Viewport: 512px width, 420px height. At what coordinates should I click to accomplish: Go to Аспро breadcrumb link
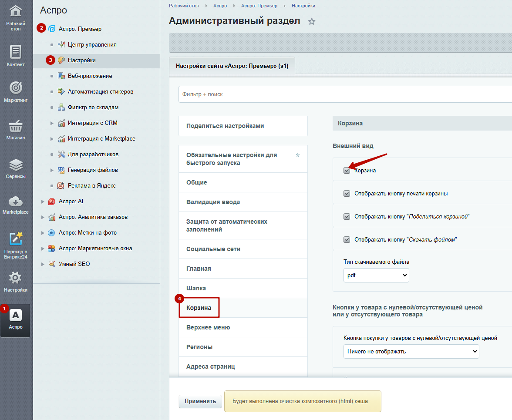coord(220,6)
